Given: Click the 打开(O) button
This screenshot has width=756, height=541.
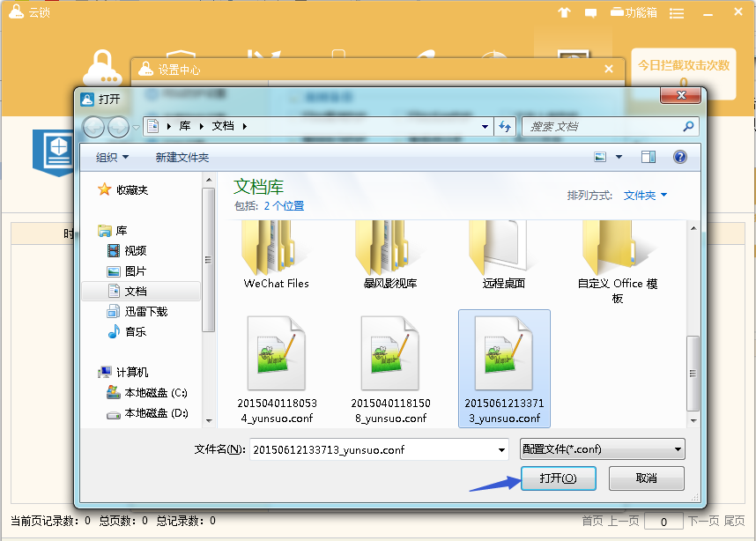Looking at the screenshot, I should 559,478.
